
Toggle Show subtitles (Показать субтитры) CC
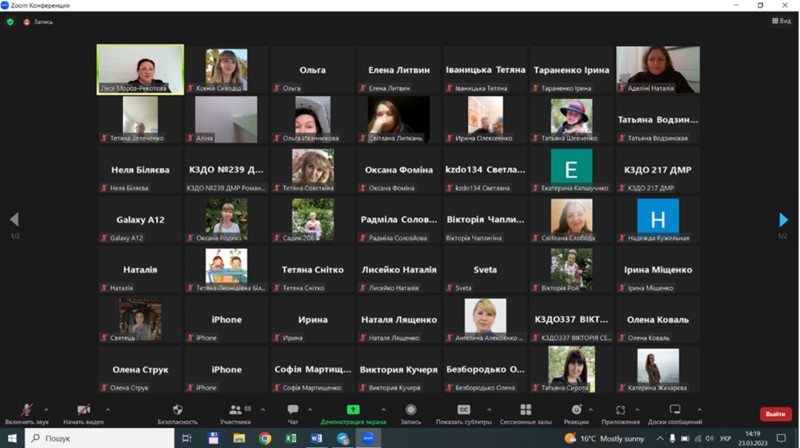tap(464, 410)
